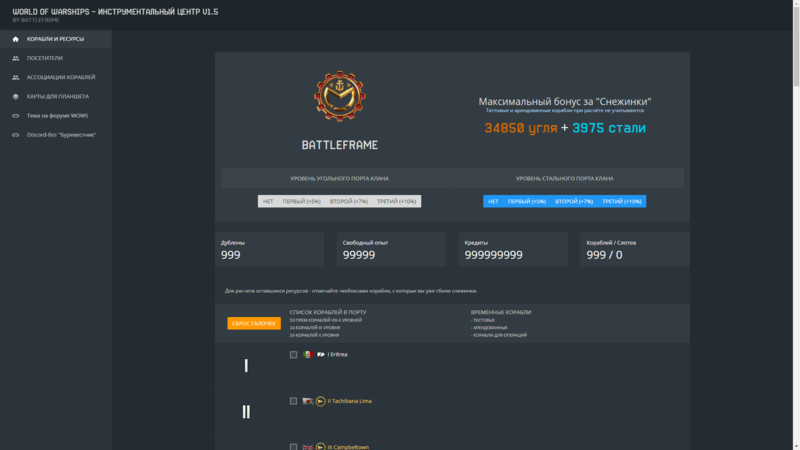Screen dimensions: 800x450
Task: Open the «Корабли и ресурсы» sidebar item
Action: pyautogui.click(x=56, y=39)
